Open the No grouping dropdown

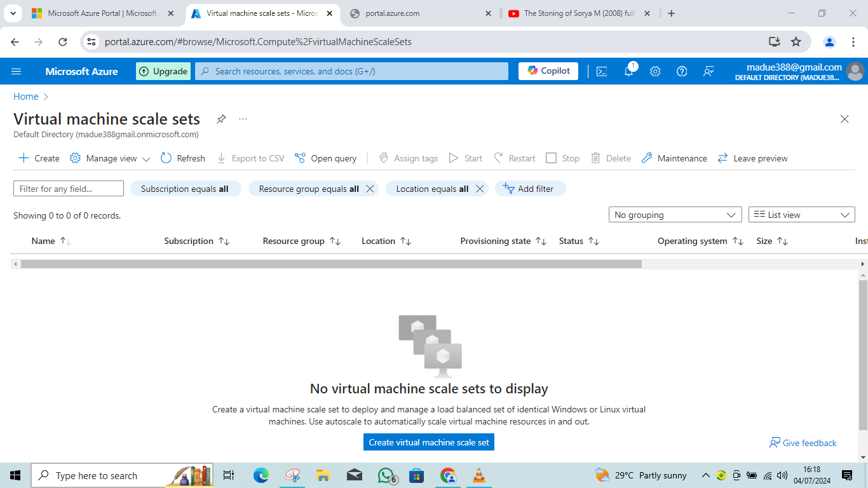click(675, 215)
